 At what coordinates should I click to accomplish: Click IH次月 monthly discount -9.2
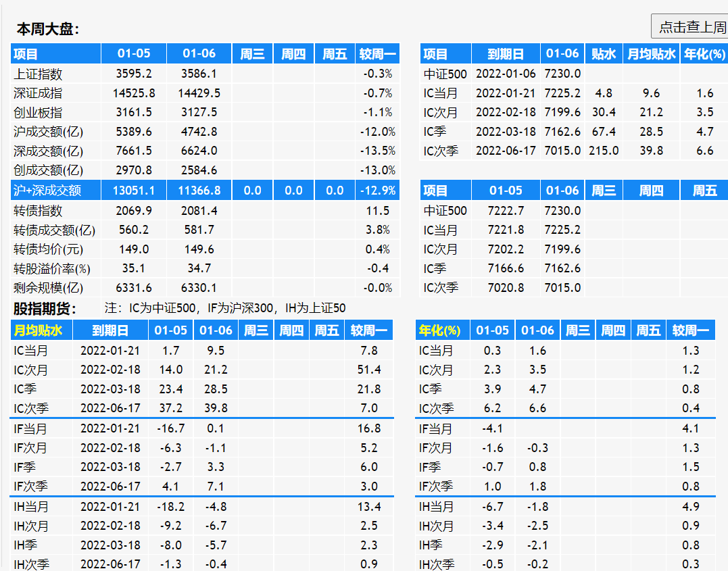pos(170,526)
